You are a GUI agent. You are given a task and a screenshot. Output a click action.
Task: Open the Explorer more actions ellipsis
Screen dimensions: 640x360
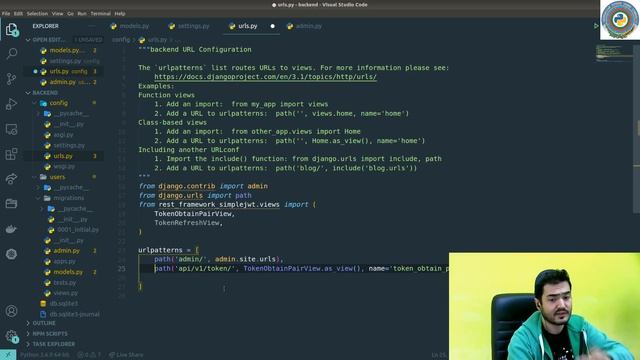(92, 26)
